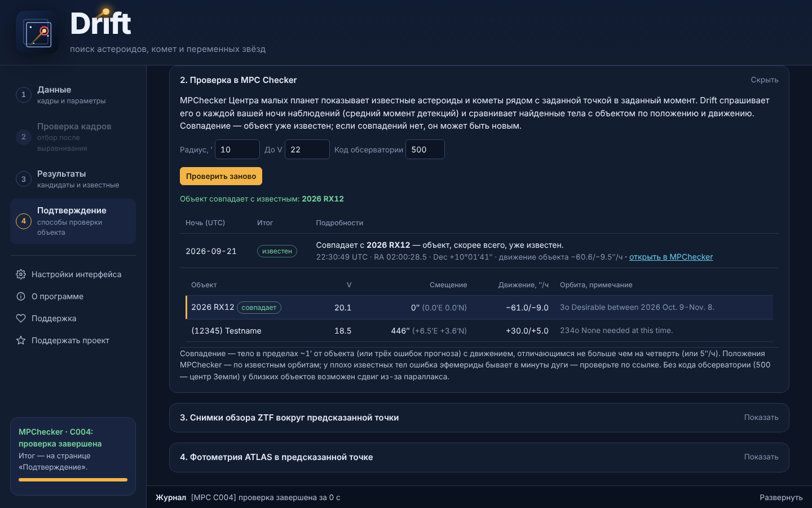This screenshot has height=508, width=812.
Task: Expand the journal with Развернуть
Action: point(781,497)
